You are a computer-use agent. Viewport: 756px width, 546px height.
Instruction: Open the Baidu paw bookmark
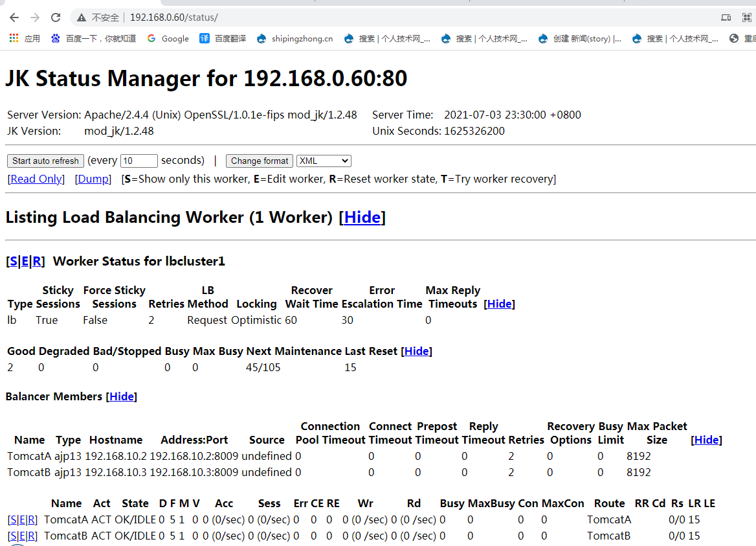[56, 38]
